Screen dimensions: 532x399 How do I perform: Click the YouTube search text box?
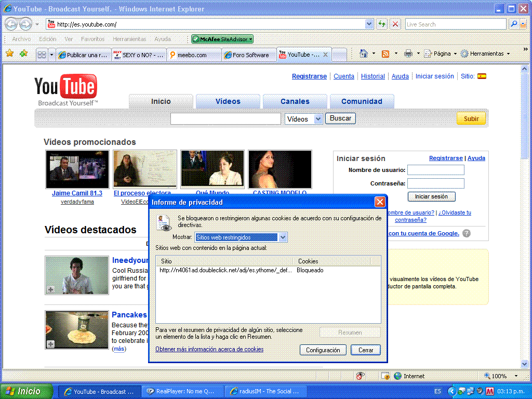pos(225,119)
